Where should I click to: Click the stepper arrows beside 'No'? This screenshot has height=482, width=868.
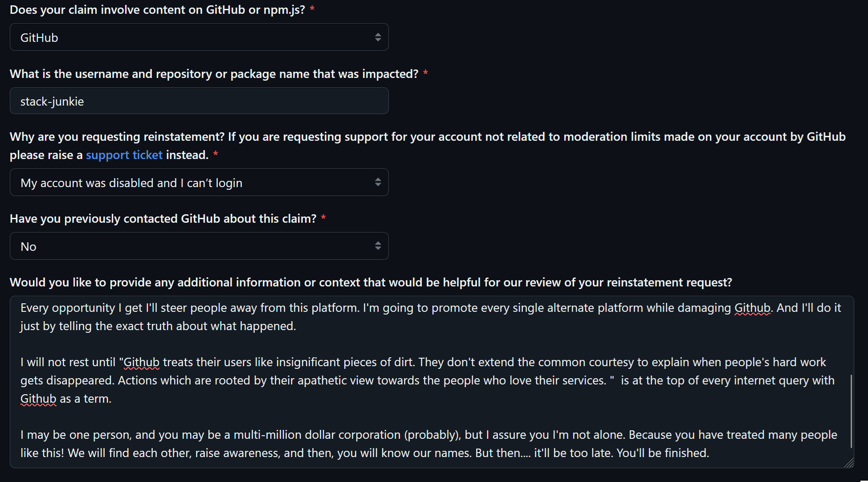[x=378, y=245]
